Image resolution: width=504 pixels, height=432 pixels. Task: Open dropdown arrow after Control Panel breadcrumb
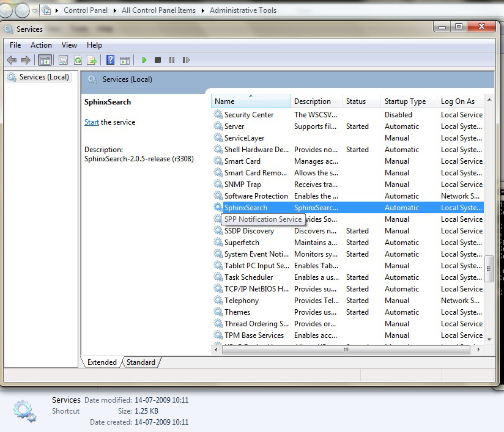(x=115, y=10)
